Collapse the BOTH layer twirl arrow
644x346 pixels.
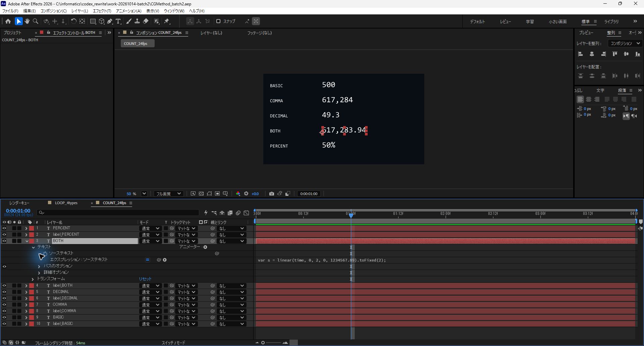click(26, 241)
